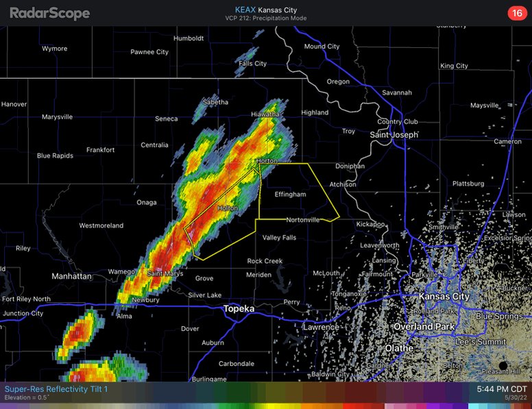Tap the Overland Park label
Viewport: 532px width, 409px height.
coord(424,327)
